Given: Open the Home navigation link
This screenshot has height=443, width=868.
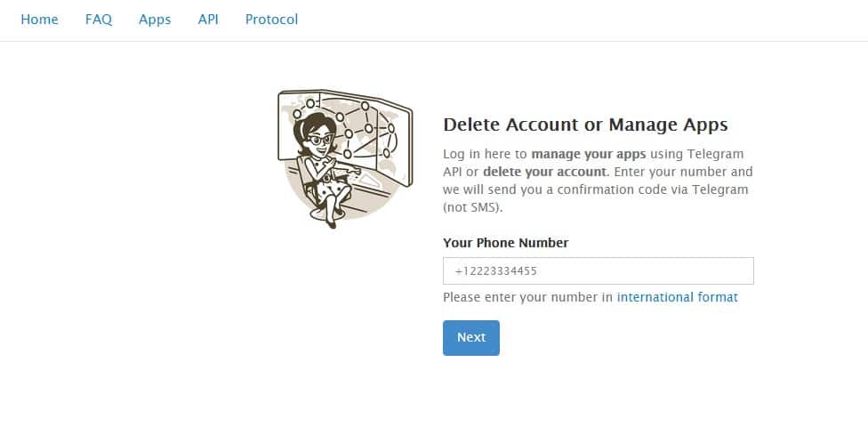Looking at the screenshot, I should coord(39,19).
